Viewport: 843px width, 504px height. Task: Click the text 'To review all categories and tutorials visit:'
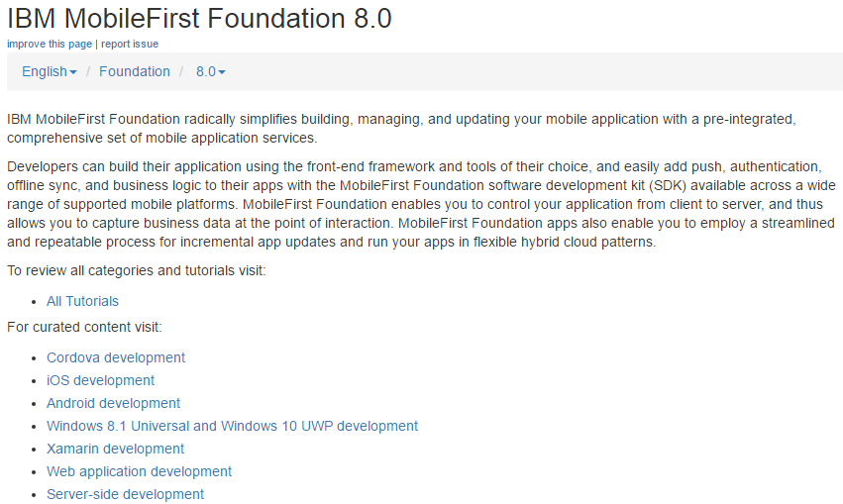pos(137,270)
